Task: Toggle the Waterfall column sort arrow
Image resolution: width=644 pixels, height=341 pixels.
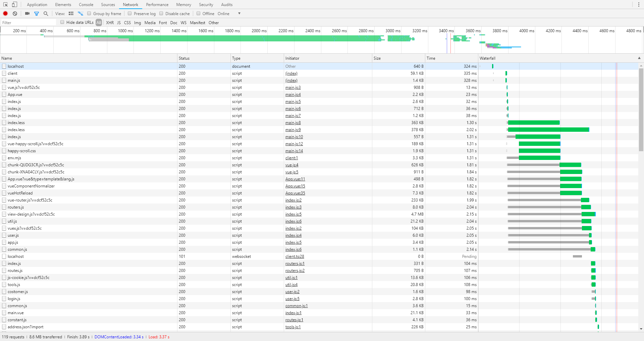Action: pyautogui.click(x=639, y=58)
